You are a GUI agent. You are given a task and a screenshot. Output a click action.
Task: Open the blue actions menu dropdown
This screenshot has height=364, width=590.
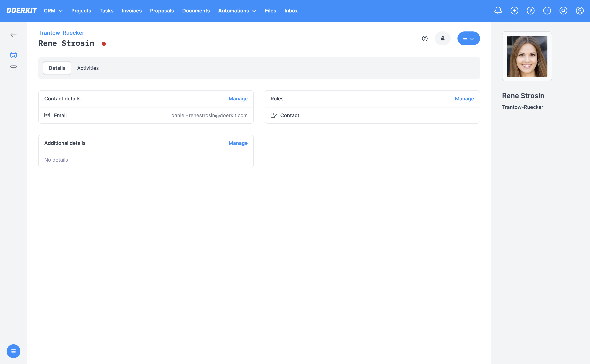468,39
